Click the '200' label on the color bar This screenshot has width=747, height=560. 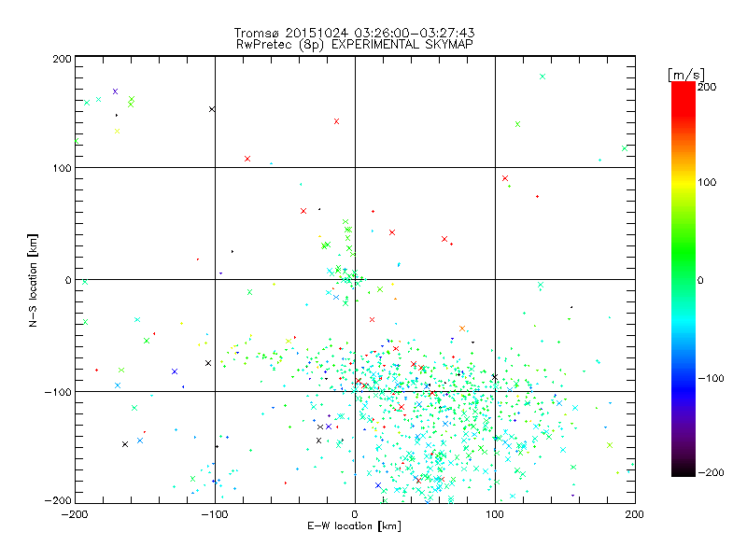[x=707, y=87]
